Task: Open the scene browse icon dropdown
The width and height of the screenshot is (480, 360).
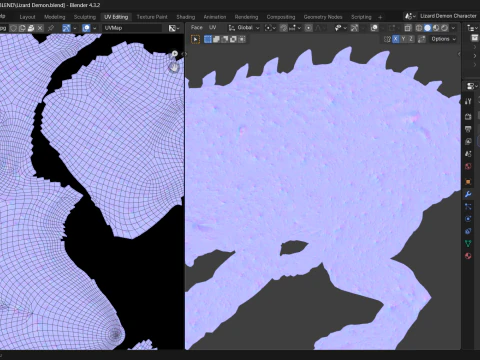Action: (x=410, y=16)
